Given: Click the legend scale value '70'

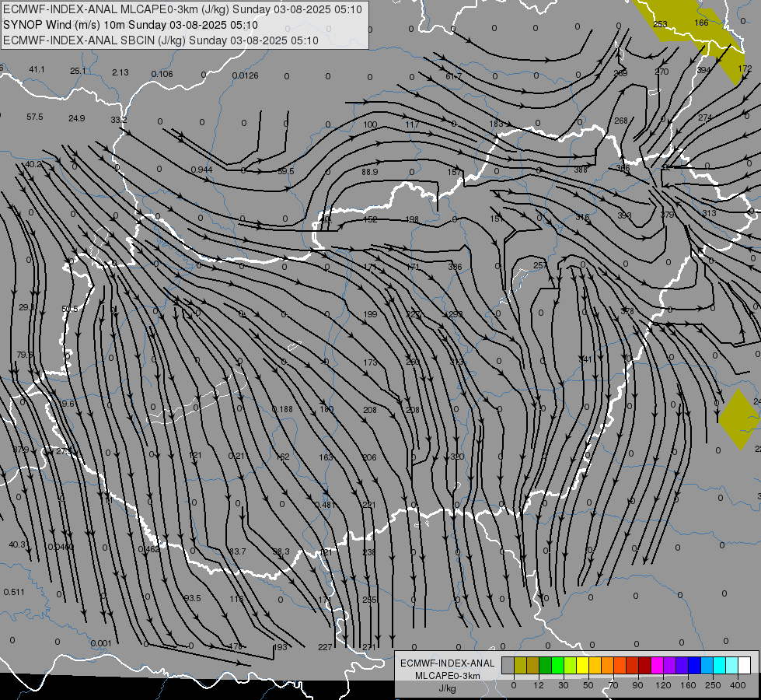Looking at the screenshot, I should coord(613,685).
